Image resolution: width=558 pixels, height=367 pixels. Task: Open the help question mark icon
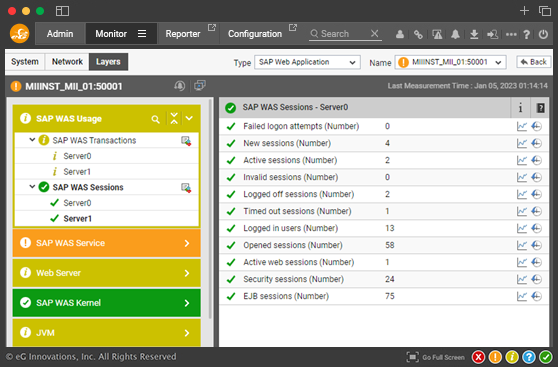(x=527, y=34)
